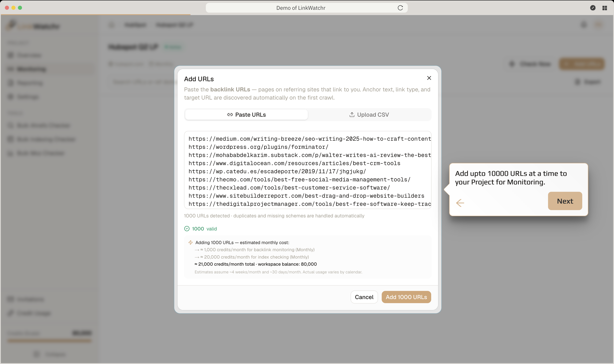This screenshot has height=364, width=614.
Task: Select the medium.com writing-breeze URL line
Action: 310,139
